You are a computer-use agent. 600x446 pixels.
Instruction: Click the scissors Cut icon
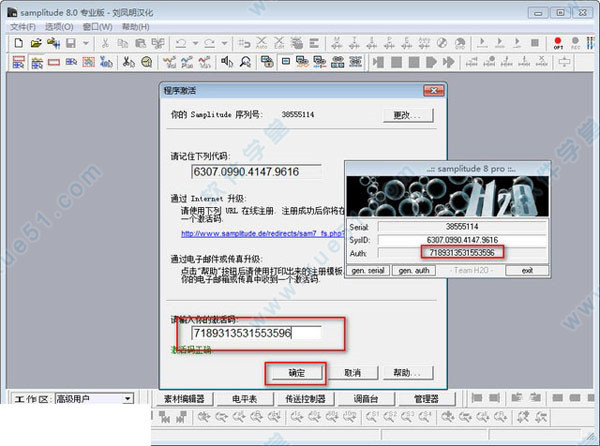(x=105, y=43)
